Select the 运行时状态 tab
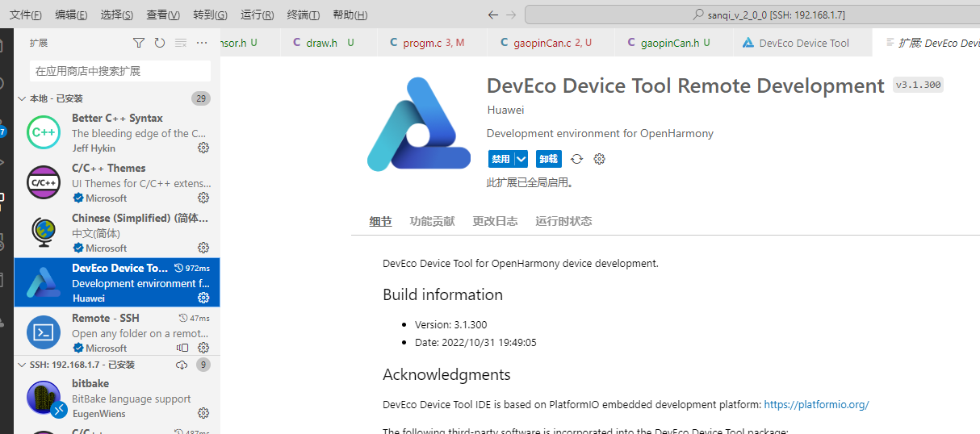The height and width of the screenshot is (434, 980). click(563, 221)
